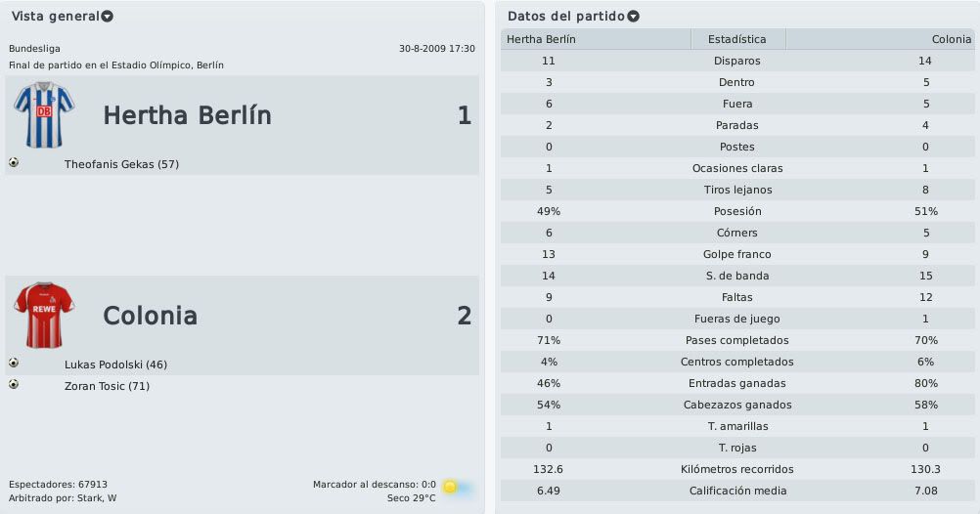Click scorer Zoran Tosic (71)
The height and width of the screenshot is (514, 980).
point(107,386)
